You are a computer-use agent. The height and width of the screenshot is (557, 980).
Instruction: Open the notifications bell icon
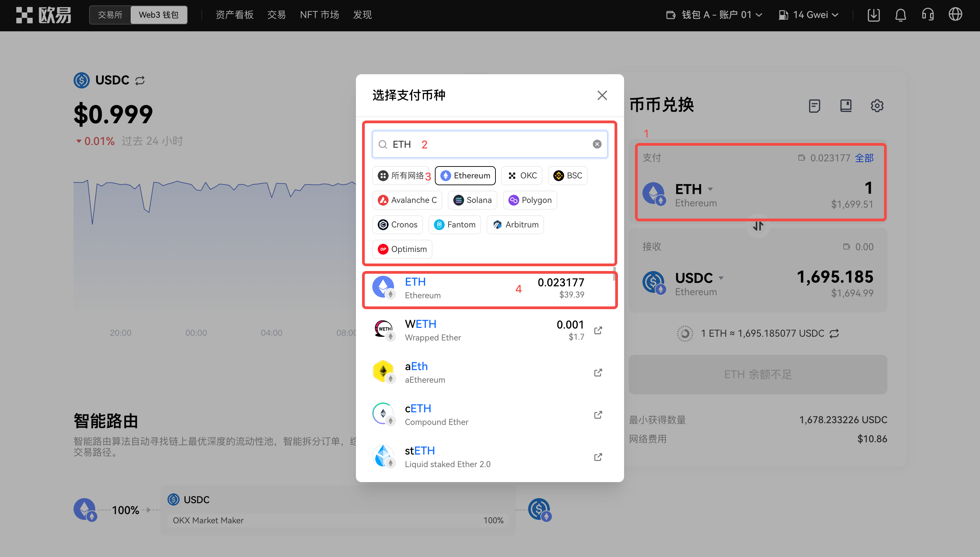900,15
